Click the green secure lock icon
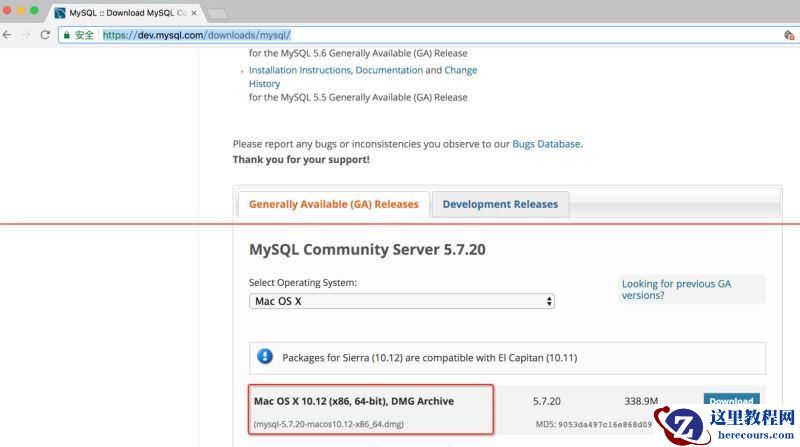This screenshot has width=800, height=447. point(67,34)
